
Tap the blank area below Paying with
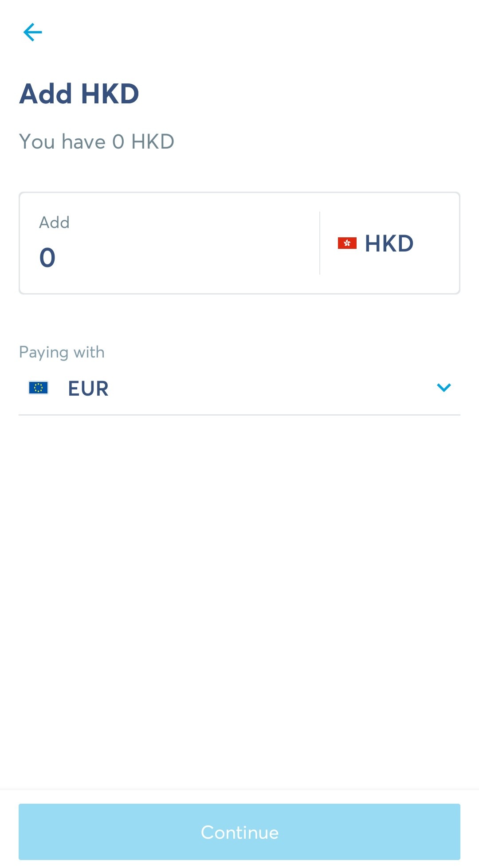tap(239, 599)
